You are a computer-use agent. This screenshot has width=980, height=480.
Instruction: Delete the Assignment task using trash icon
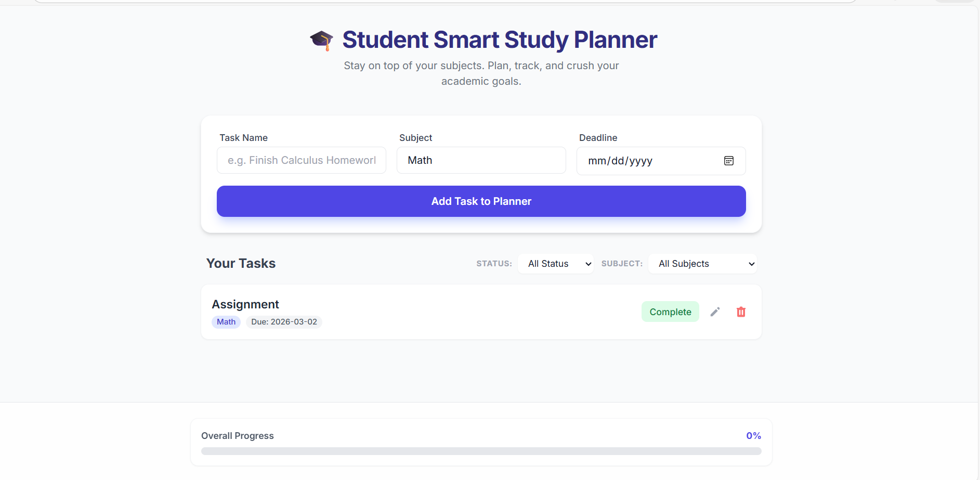point(741,312)
